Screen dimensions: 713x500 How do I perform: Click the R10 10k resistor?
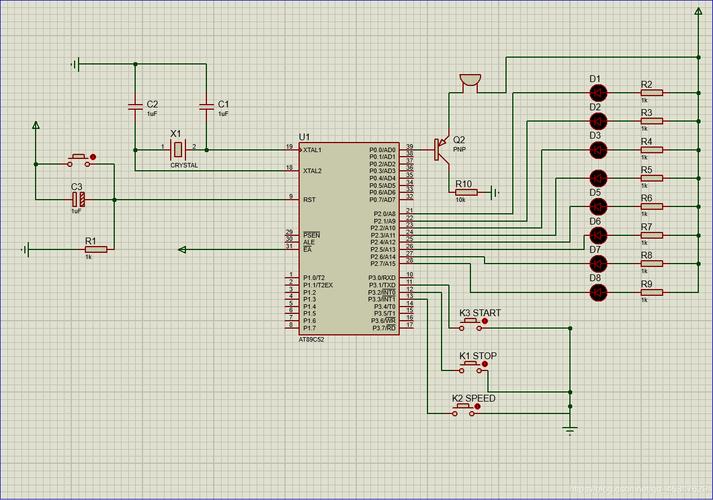pos(466,192)
